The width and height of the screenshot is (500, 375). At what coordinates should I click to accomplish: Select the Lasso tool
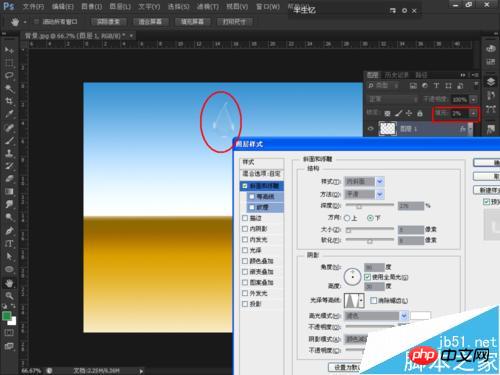coord(9,75)
